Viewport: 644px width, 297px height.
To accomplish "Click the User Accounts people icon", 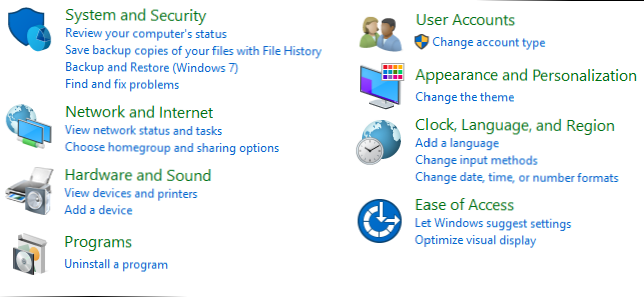I will coord(381,34).
